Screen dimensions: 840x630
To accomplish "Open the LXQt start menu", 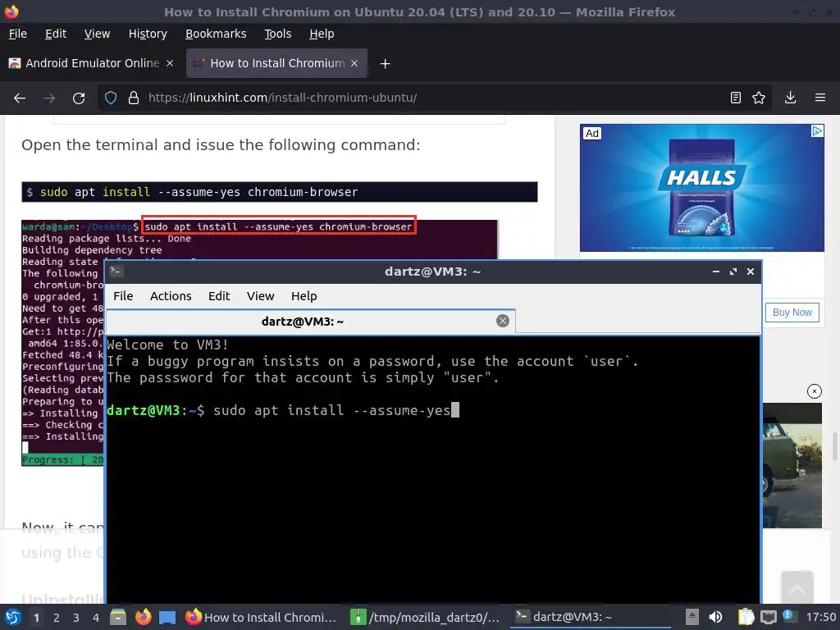I will (x=13, y=617).
